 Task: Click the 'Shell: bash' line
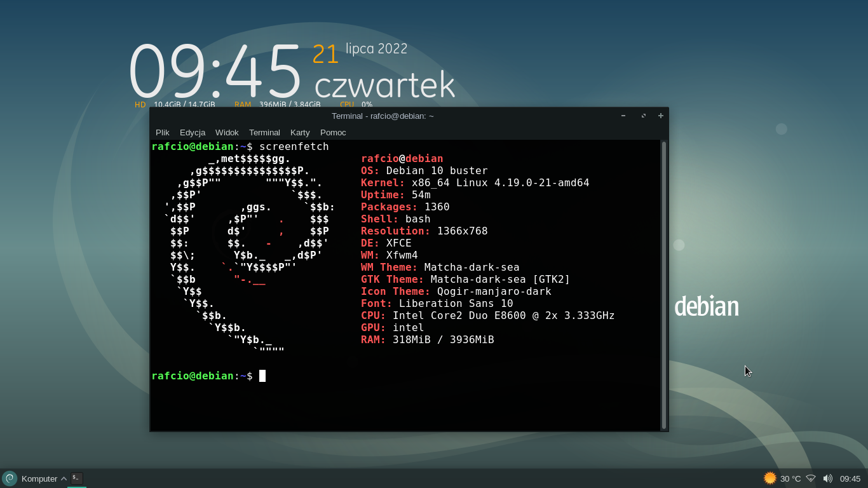[x=396, y=219]
